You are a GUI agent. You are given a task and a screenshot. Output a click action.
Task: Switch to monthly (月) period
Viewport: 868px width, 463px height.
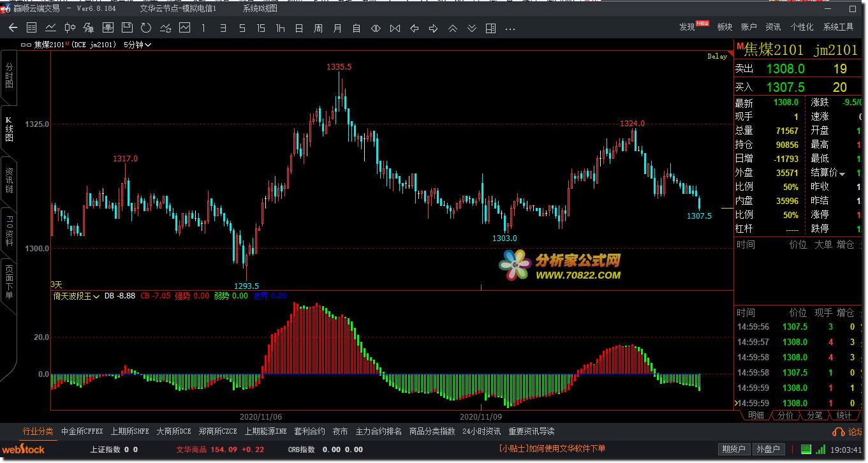point(337,28)
